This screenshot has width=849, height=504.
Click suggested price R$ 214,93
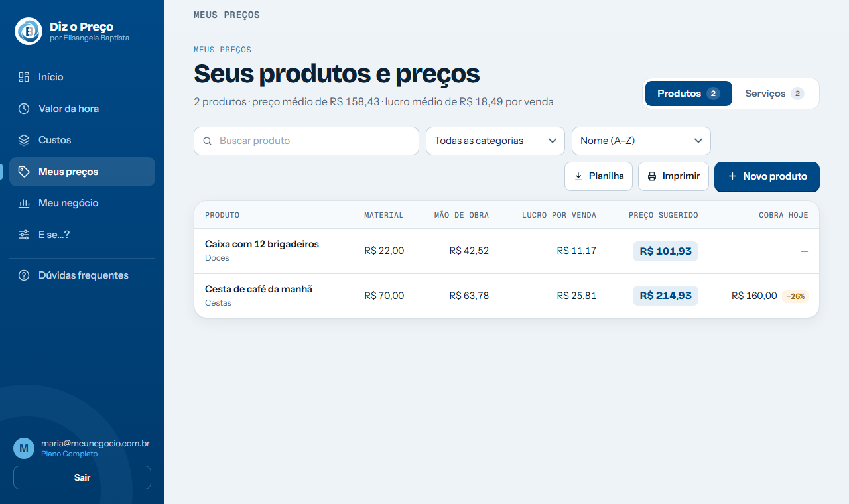[x=665, y=296]
